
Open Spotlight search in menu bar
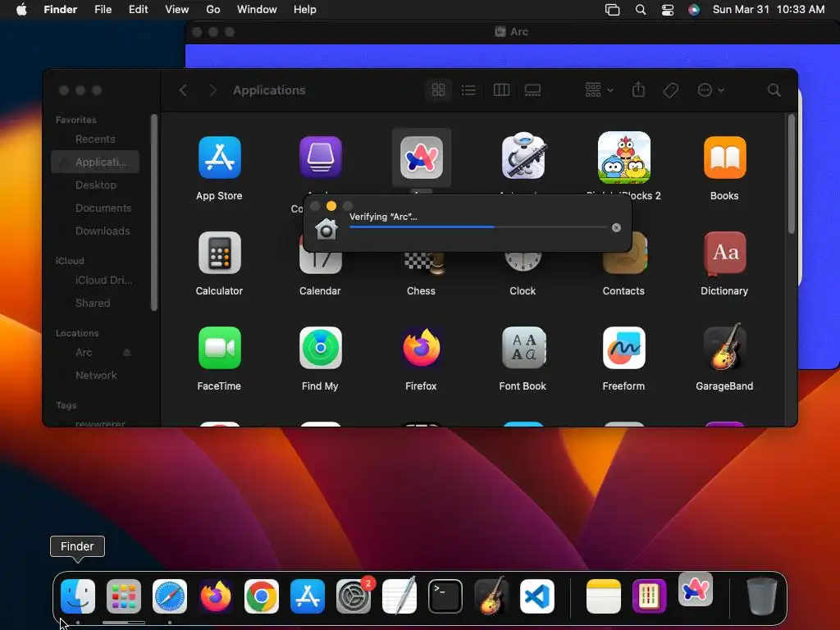pos(640,10)
